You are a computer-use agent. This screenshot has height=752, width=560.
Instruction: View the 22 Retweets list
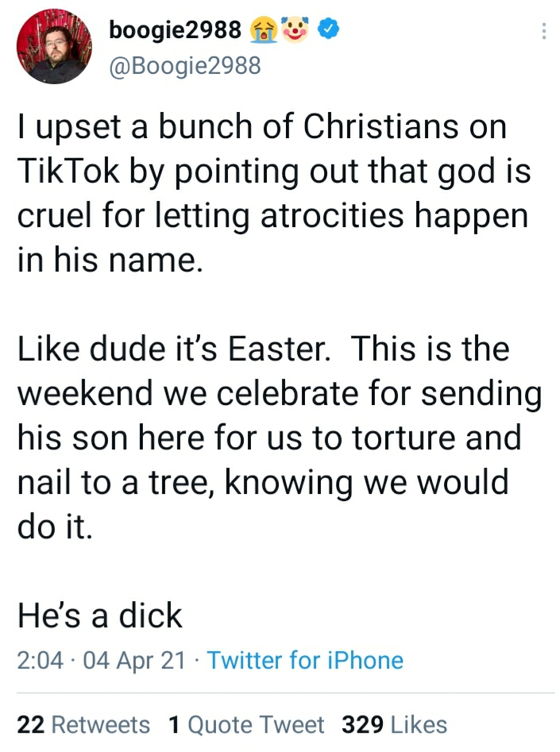click(83, 724)
